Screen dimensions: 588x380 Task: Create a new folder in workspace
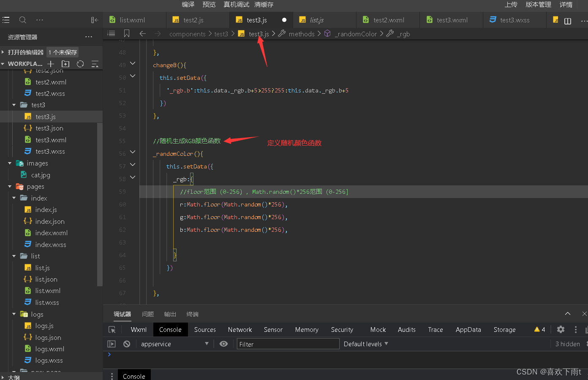[x=65, y=64]
